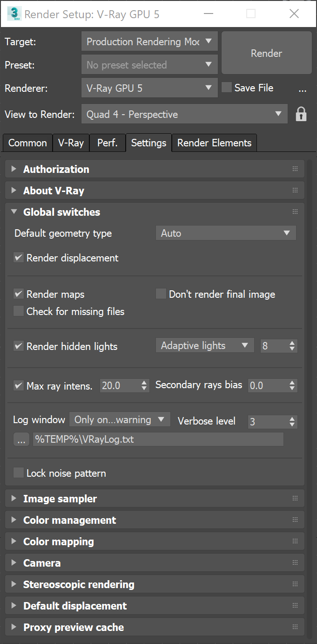Screen dimensions: 317x644
Task: Click the Render button
Action: tap(266, 53)
